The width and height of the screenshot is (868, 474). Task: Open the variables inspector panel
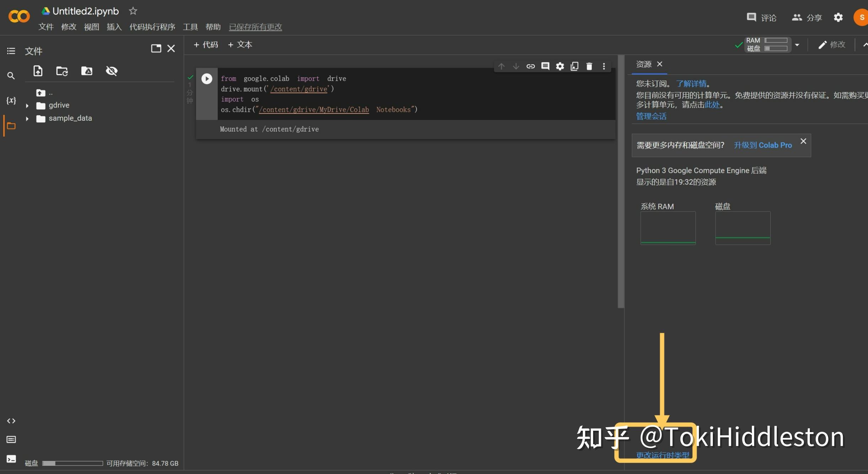pyautogui.click(x=11, y=100)
